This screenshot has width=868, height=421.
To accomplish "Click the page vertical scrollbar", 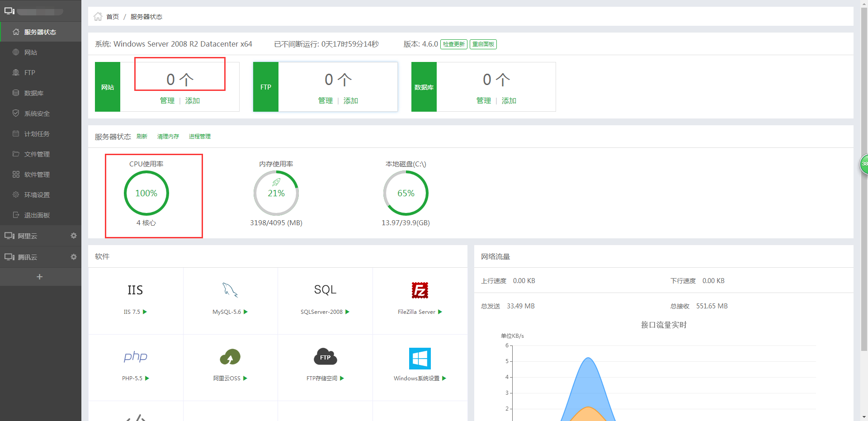I will (864, 179).
